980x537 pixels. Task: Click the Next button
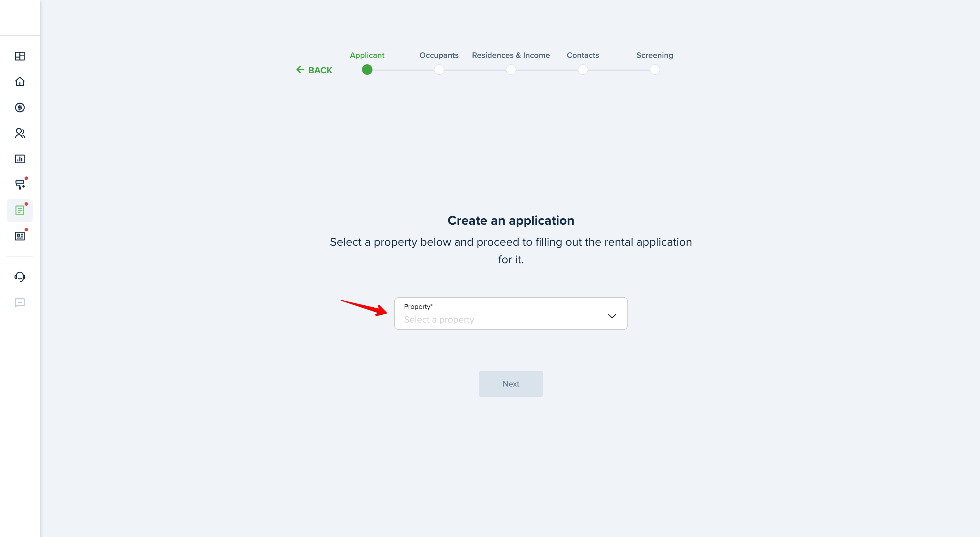[x=510, y=384]
